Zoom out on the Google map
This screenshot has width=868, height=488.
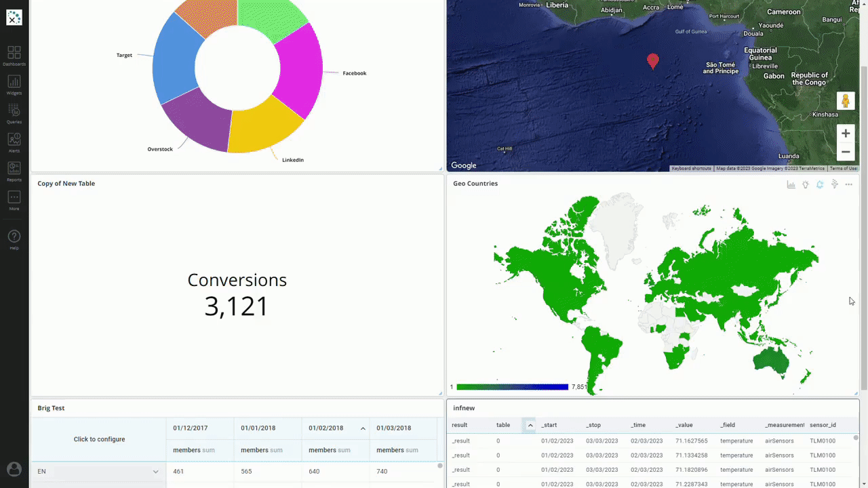coord(846,152)
